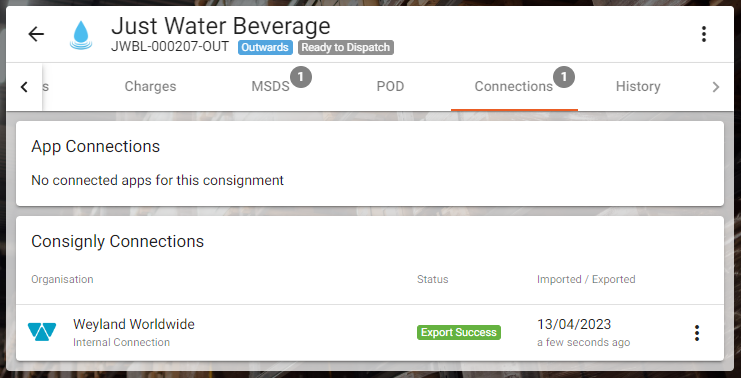This screenshot has height=378, width=741.
Task: Click the Export Success status badge
Action: tap(459, 333)
